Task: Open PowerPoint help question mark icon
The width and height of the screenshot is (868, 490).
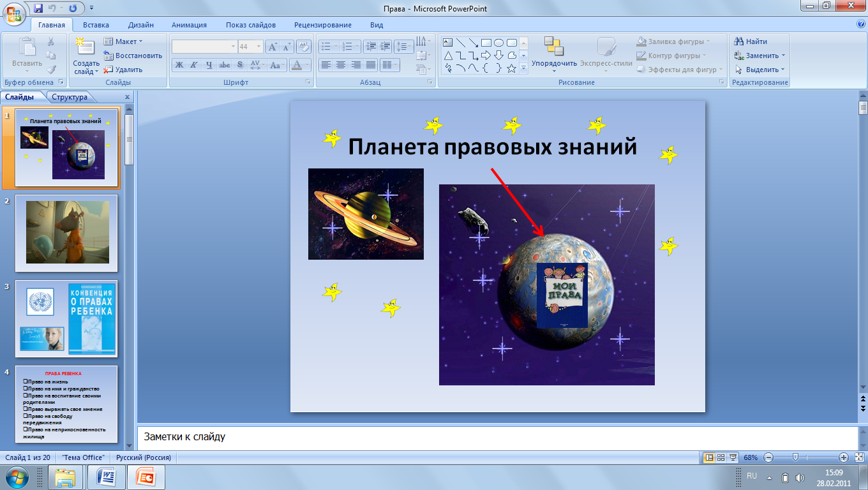Action: [x=861, y=24]
